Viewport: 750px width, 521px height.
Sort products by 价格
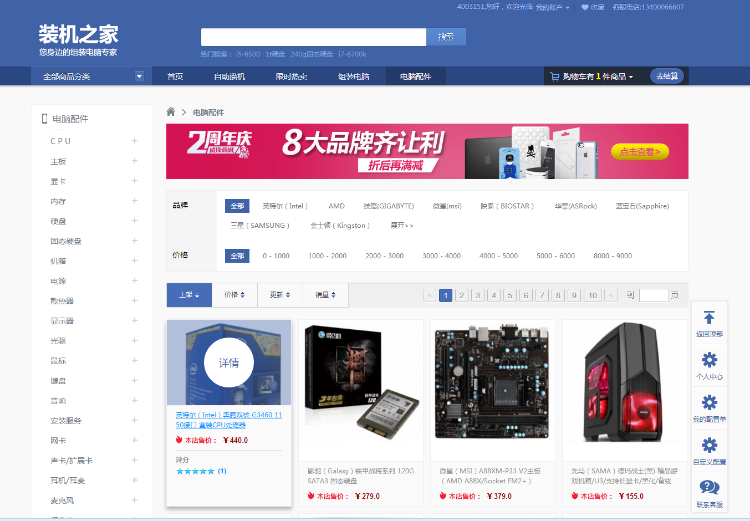[x=234, y=295]
